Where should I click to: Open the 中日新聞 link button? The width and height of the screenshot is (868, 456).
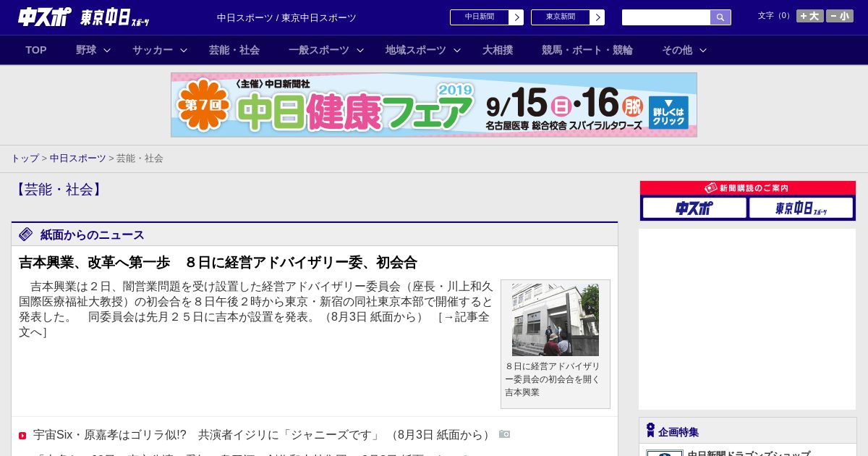(x=480, y=17)
